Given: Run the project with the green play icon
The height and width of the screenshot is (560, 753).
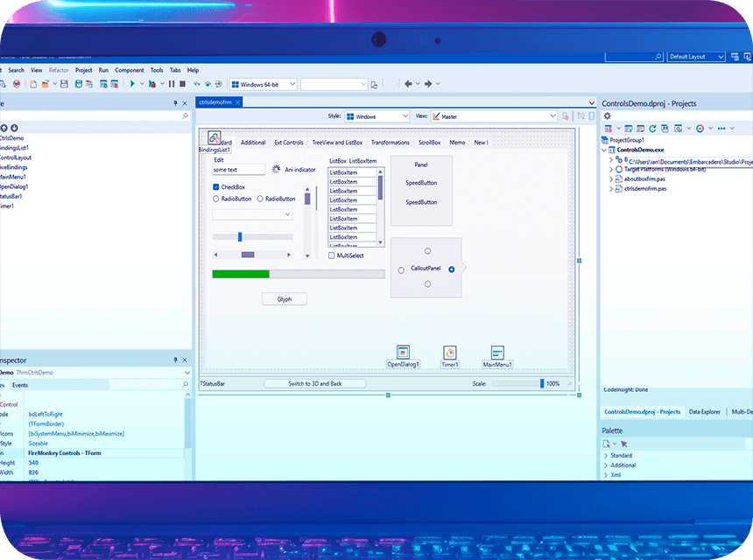Looking at the screenshot, I should coord(132,84).
